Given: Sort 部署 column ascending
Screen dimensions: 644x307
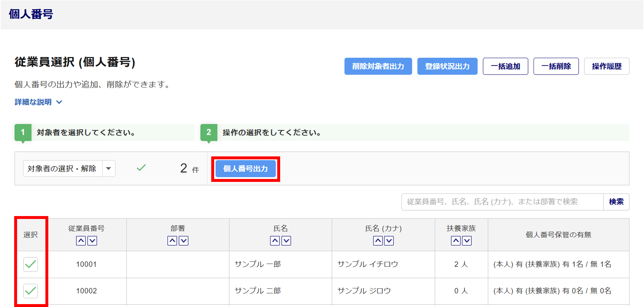Looking at the screenshot, I should [x=172, y=241].
